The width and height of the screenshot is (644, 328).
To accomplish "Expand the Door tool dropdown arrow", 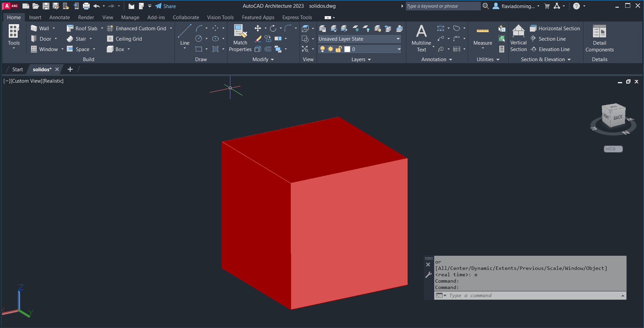I will tap(56, 39).
